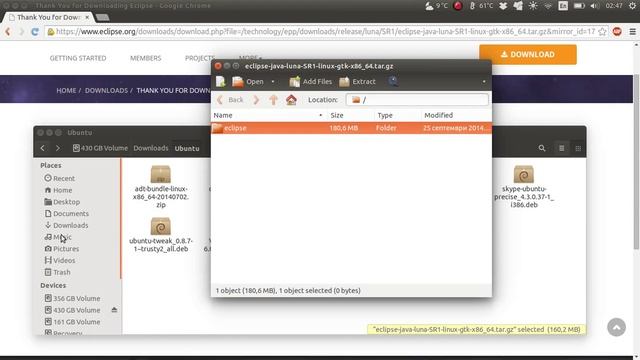Expand the Open recent archives arrow
This screenshot has width=640, height=360.
[x=273, y=82]
